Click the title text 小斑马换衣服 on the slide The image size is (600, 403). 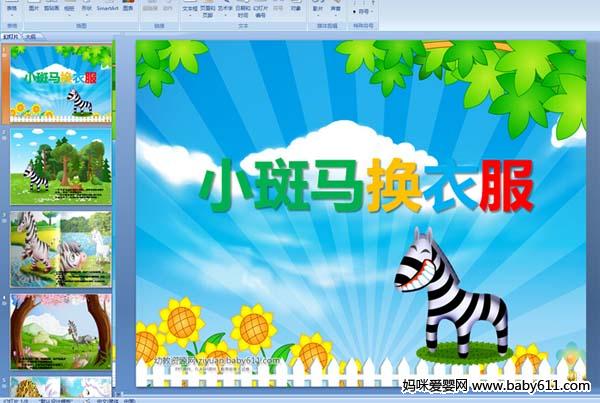pyautogui.click(x=366, y=186)
